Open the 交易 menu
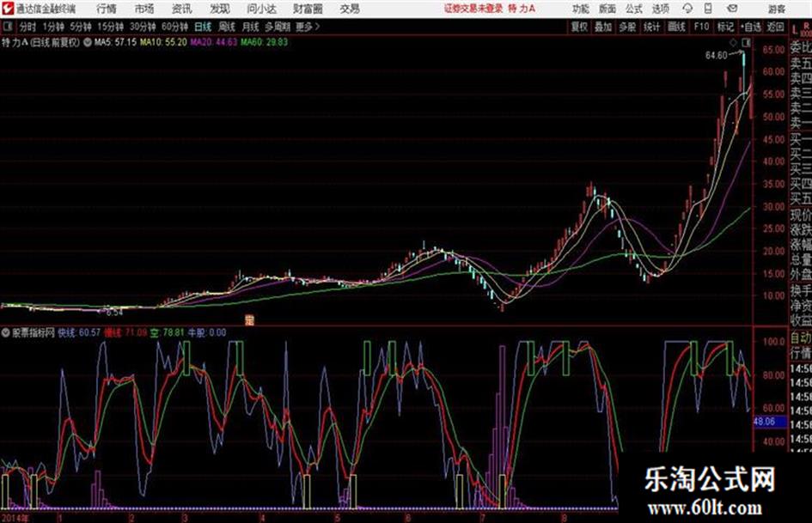This screenshot has width=812, height=523. click(x=350, y=9)
